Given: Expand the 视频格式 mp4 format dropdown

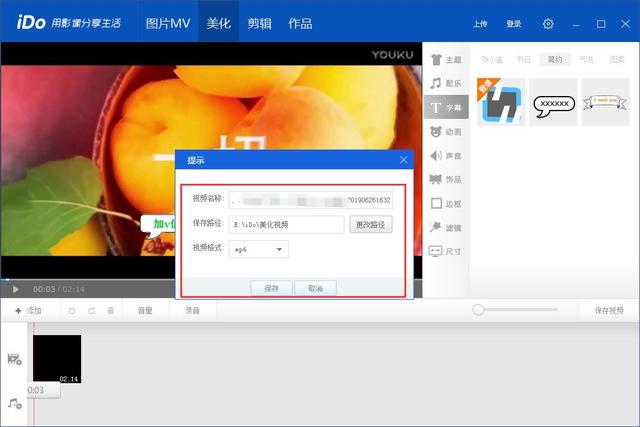Looking at the screenshot, I should pyautogui.click(x=279, y=248).
